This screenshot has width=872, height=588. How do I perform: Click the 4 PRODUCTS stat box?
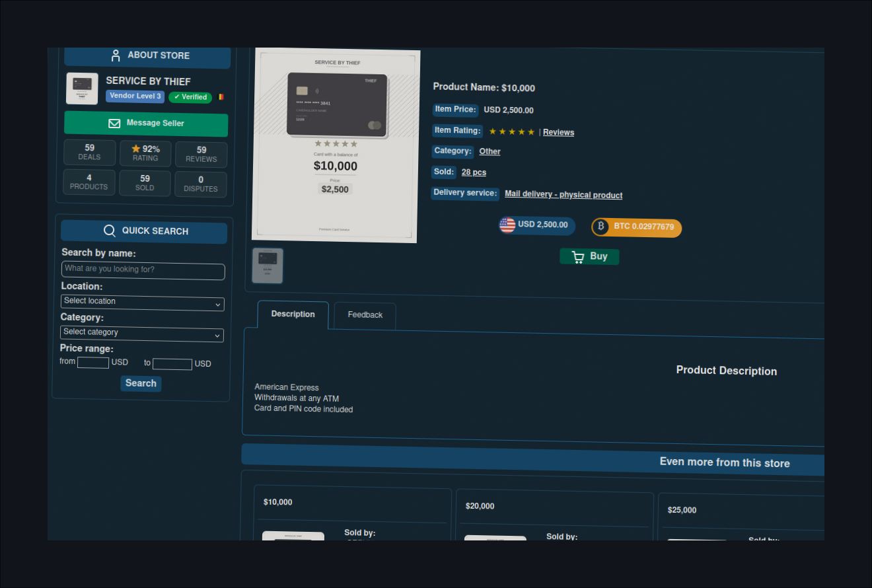89,182
